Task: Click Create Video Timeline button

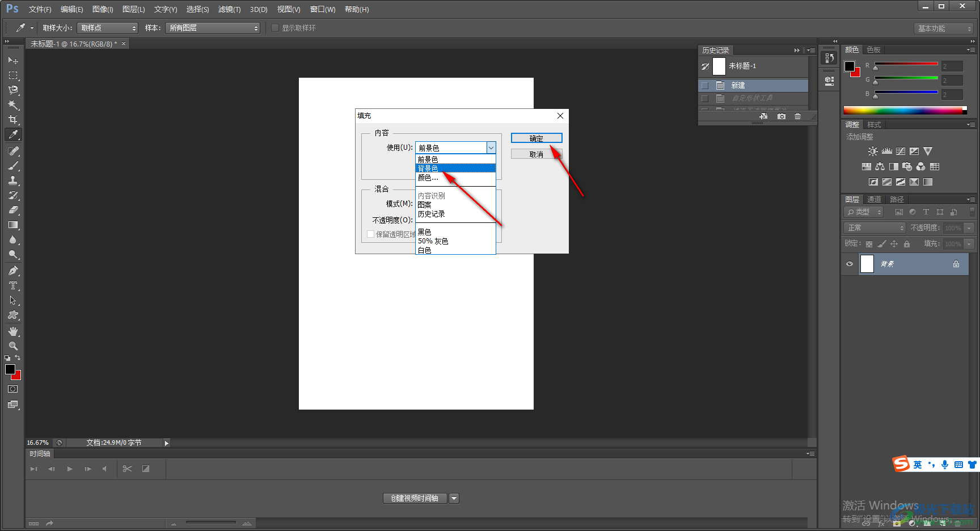Action: 415,498
